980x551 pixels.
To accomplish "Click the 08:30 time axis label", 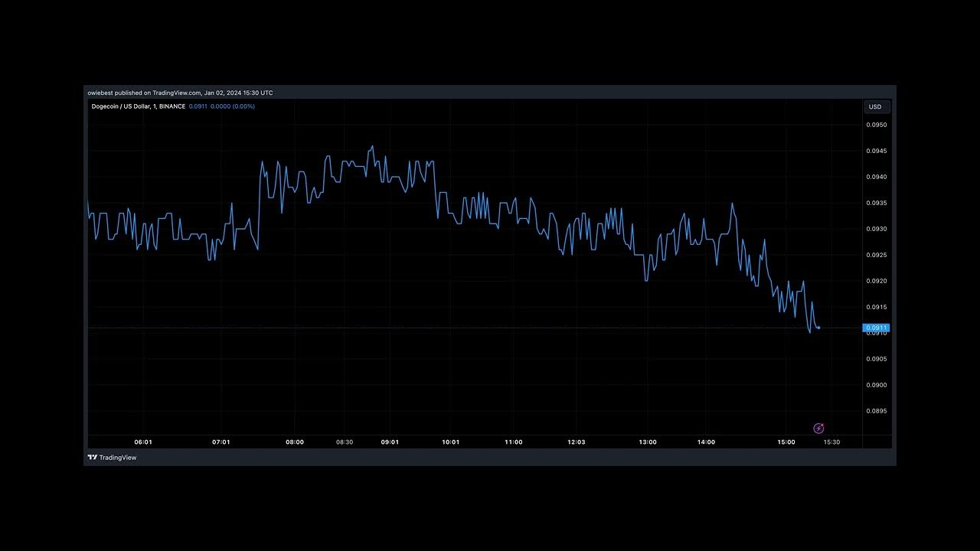I will coord(345,442).
